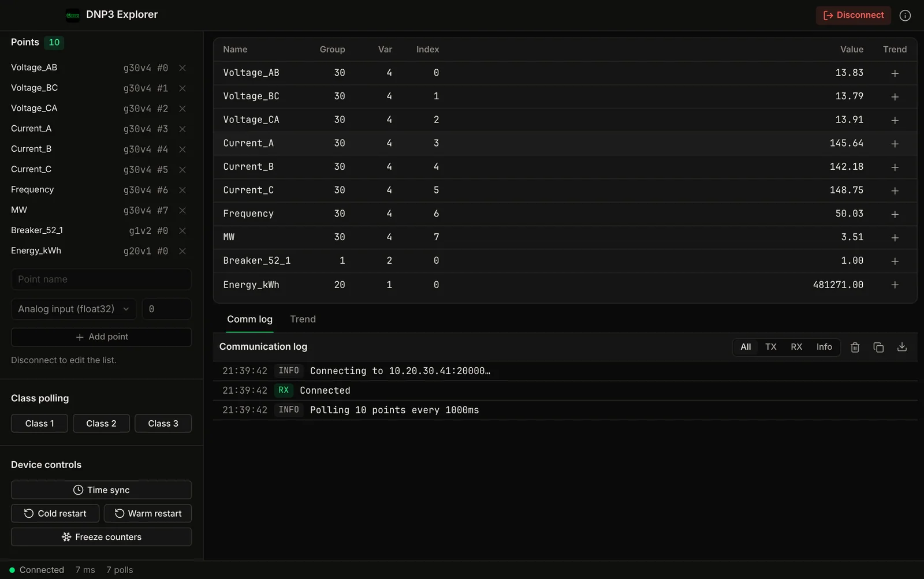Clear the communication log with trash icon
Image resolution: width=924 pixels, height=579 pixels.
[x=855, y=347]
